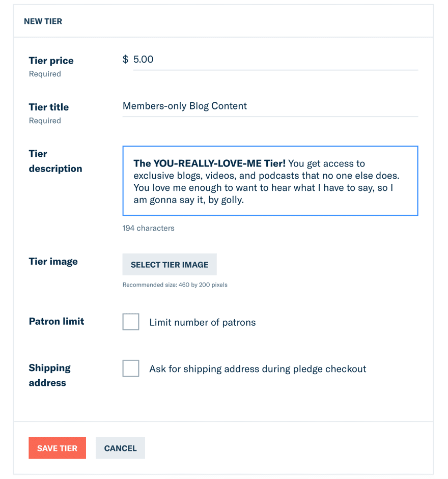Image resolution: width=448 pixels, height=479 pixels.
Task: Click the "194 characters" counter text
Action: (148, 228)
